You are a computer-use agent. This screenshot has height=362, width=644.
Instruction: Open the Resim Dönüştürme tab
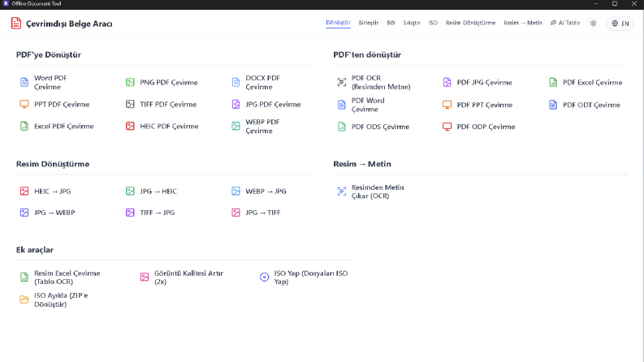(x=471, y=23)
